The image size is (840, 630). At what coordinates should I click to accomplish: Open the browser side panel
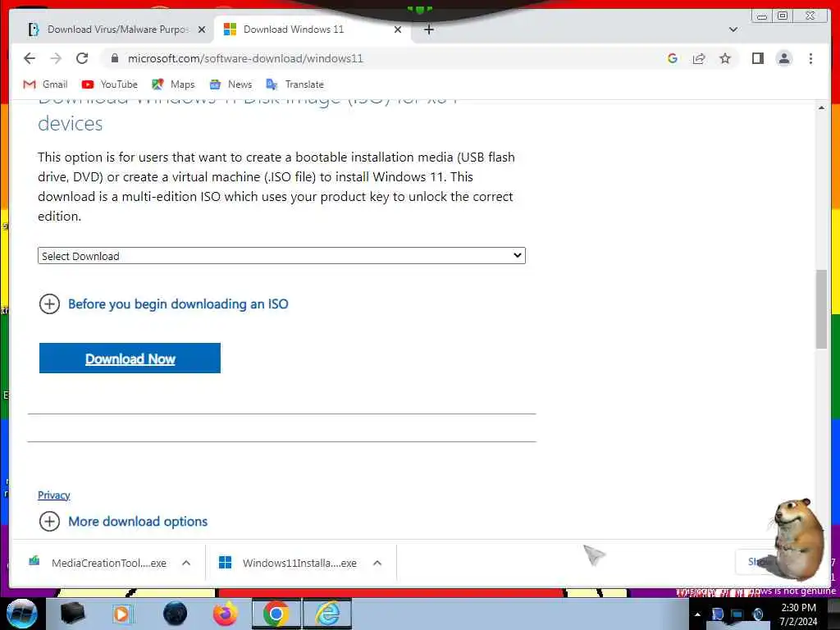757,58
